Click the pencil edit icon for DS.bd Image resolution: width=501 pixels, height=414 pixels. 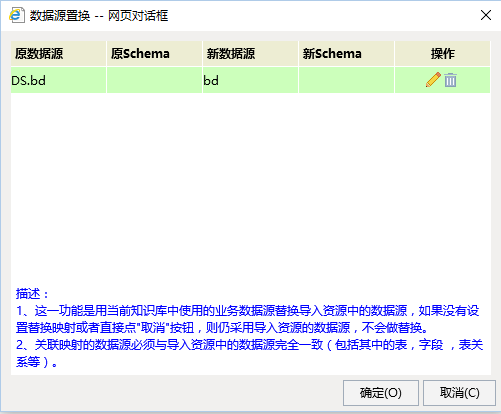433,80
